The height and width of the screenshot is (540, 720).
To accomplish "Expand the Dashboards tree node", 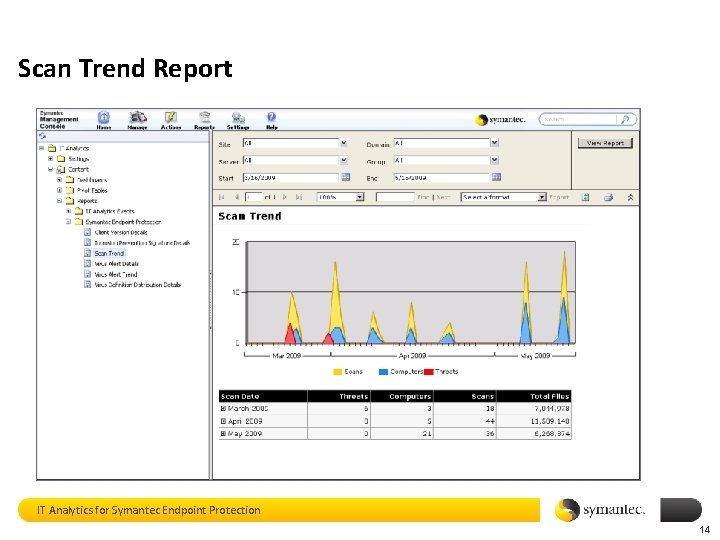I will click(x=59, y=180).
